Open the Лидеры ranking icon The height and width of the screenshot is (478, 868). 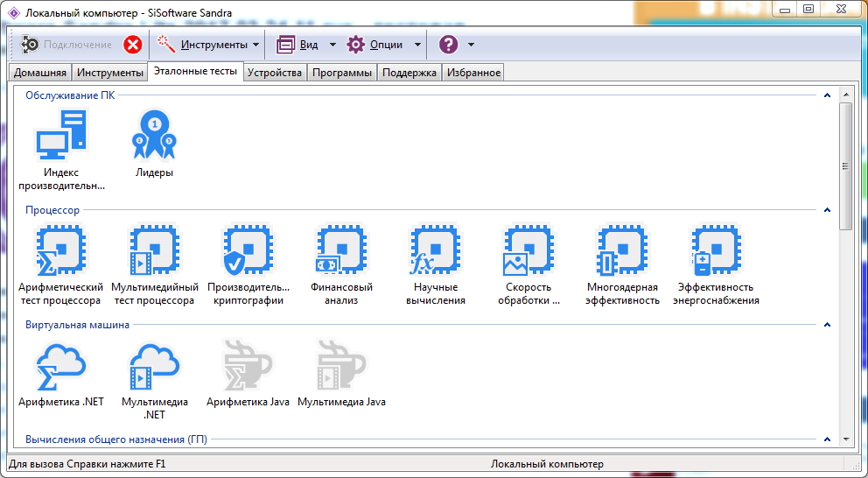(154, 134)
